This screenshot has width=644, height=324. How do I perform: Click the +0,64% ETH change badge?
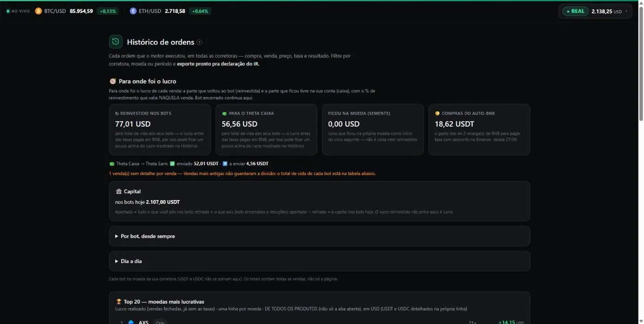coord(200,11)
